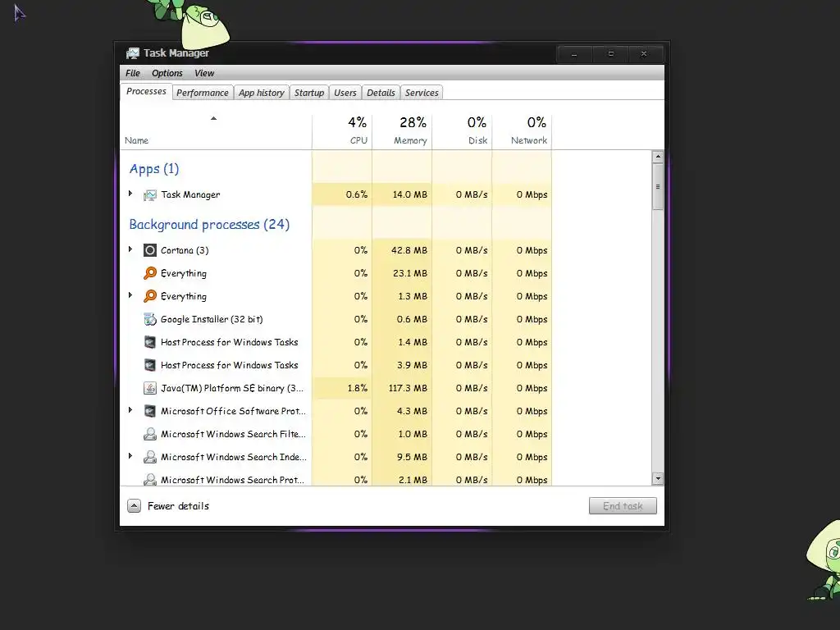This screenshot has height=630, width=840.
Task: Switch to the Details tab
Action: tap(381, 93)
